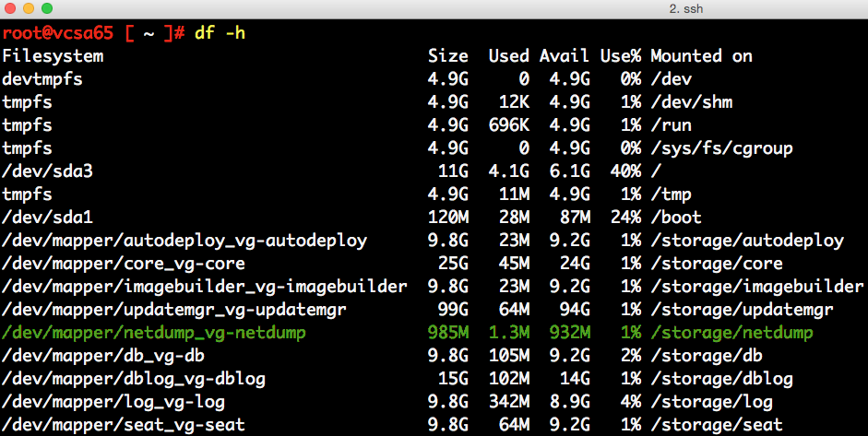
Task: Click the root@vcsa65 prompt text
Action: coord(57,33)
